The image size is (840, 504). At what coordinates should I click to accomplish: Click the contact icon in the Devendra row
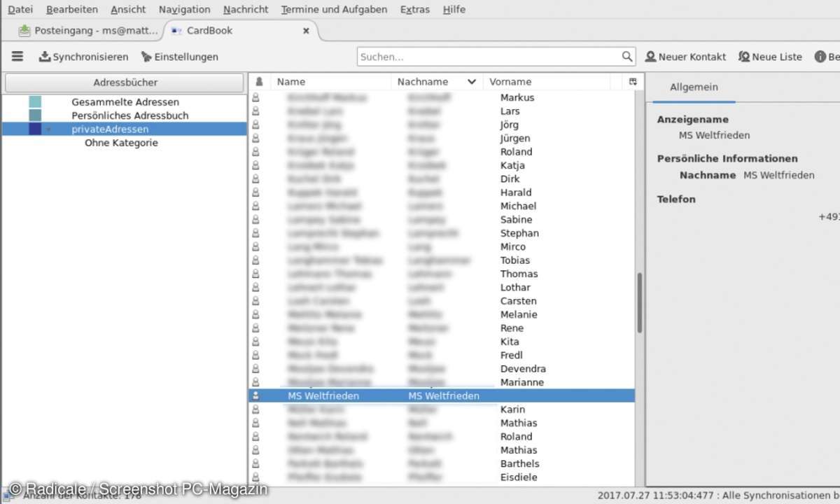256,369
